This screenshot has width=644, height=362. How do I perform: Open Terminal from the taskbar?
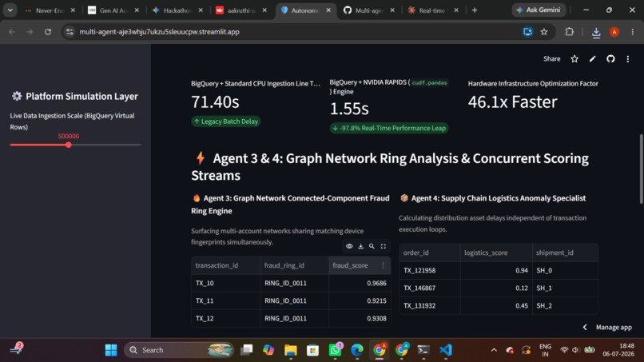[423, 350]
